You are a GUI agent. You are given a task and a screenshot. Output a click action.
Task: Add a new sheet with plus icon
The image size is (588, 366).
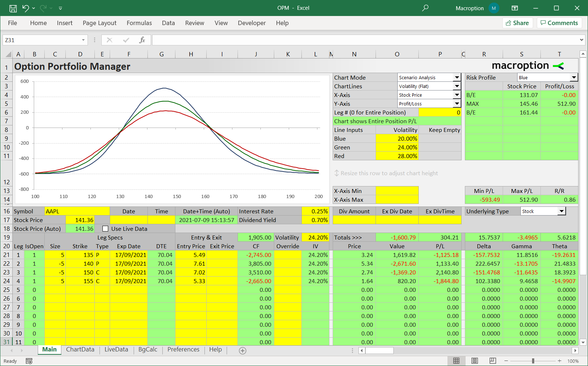pyautogui.click(x=243, y=350)
